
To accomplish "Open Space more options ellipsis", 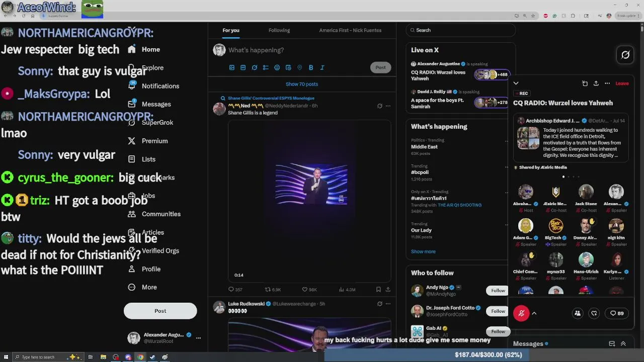I will point(607,83).
